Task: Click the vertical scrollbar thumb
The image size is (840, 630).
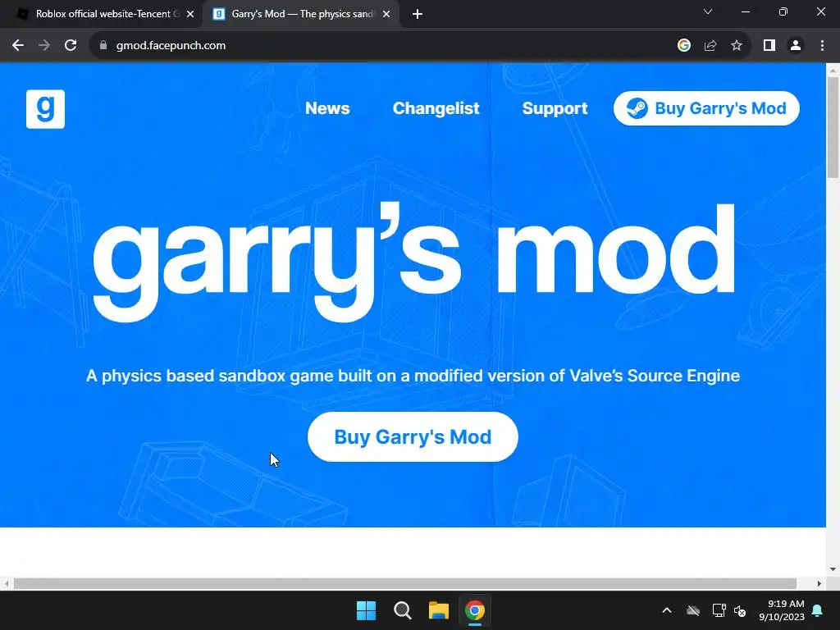Action: click(833, 127)
